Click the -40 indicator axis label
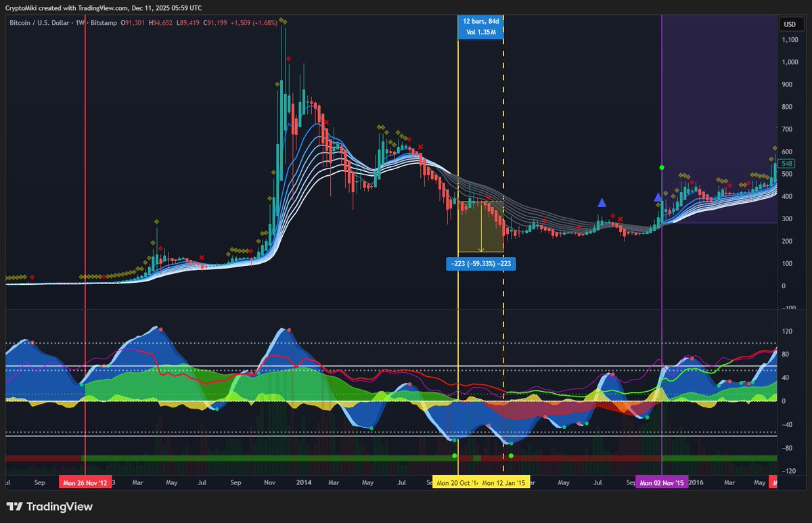 pyautogui.click(x=788, y=424)
